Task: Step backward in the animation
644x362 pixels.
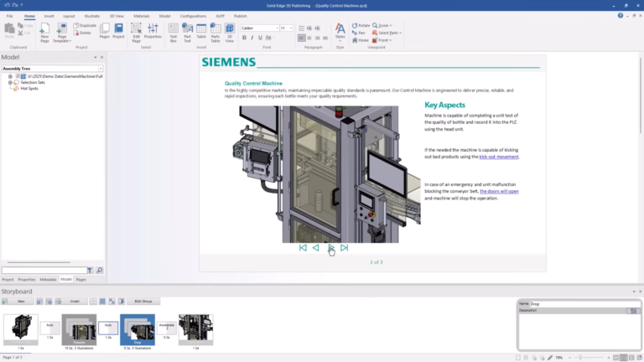Action: (x=316, y=248)
